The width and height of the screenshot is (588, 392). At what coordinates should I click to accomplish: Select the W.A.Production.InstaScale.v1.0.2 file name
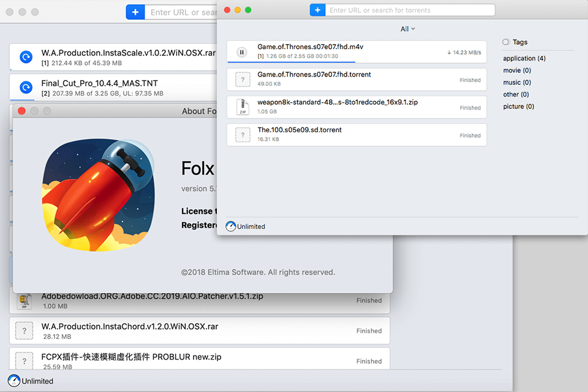pos(129,53)
